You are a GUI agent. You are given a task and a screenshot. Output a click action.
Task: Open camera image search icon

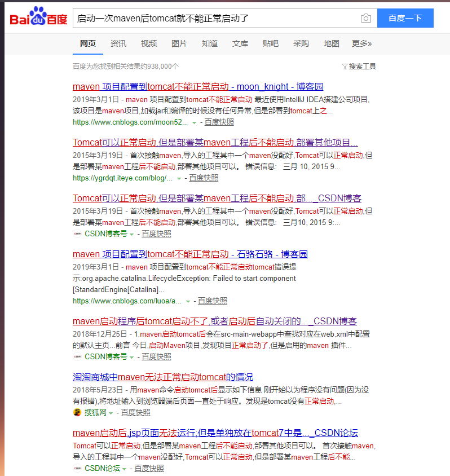365,18
